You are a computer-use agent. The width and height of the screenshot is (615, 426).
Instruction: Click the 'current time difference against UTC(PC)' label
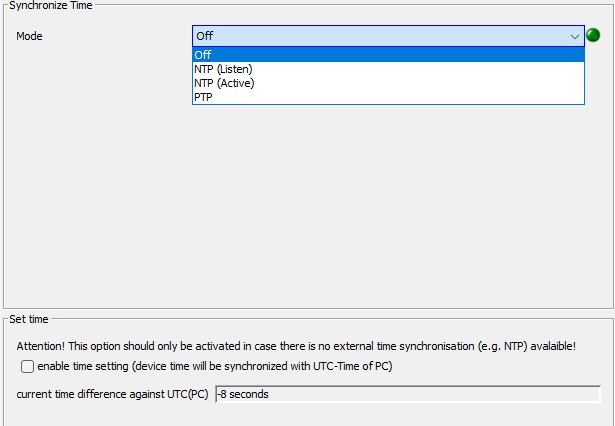(112, 394)
